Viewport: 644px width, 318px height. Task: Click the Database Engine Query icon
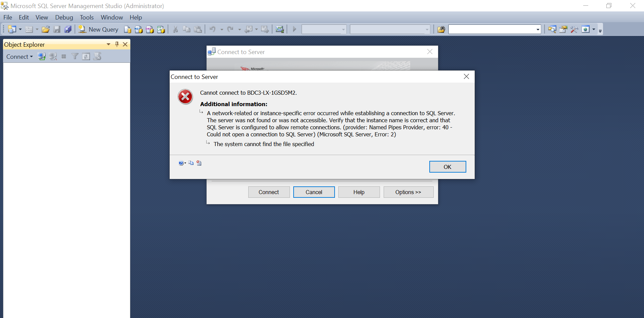click(x=128, y=30)
